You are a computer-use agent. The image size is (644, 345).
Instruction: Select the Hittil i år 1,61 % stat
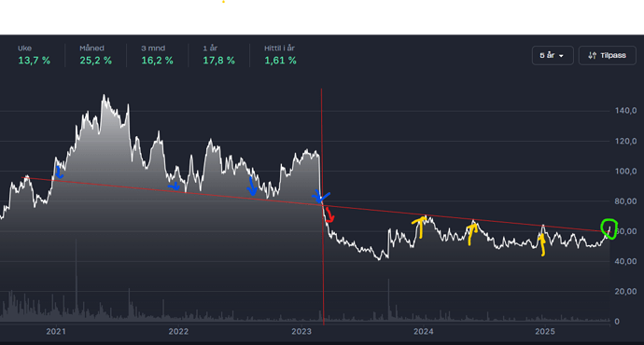[280, 55]
